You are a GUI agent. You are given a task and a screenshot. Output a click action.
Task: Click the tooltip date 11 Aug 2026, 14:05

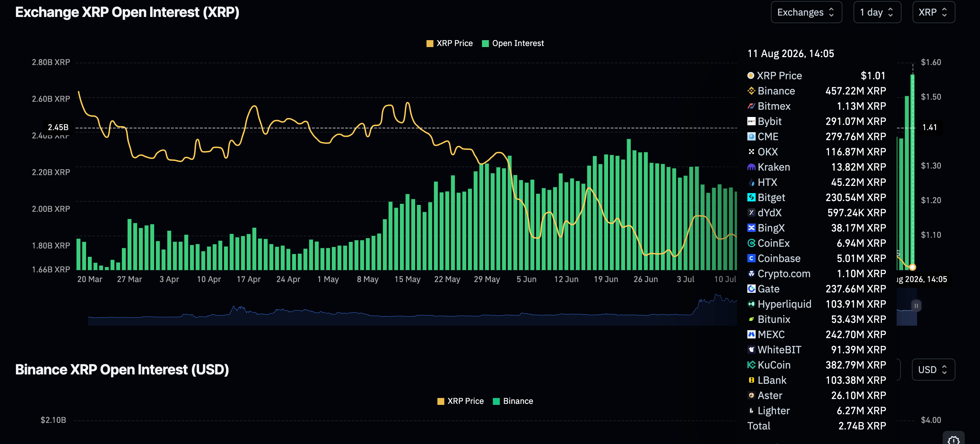(x=791, y=54)
